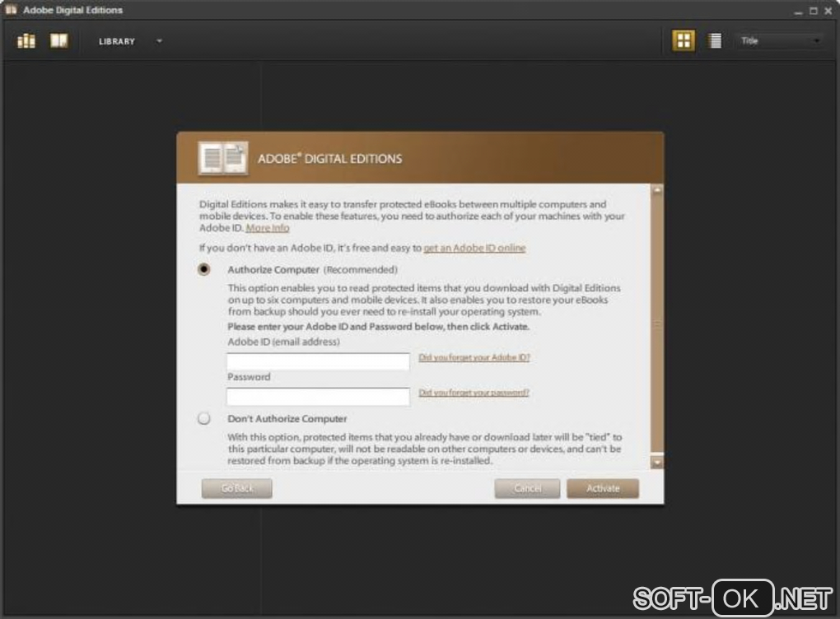This screenshot has width=840, height=619.
Task: Select the thumbnail grid view icon
Action: click(684, 40)
